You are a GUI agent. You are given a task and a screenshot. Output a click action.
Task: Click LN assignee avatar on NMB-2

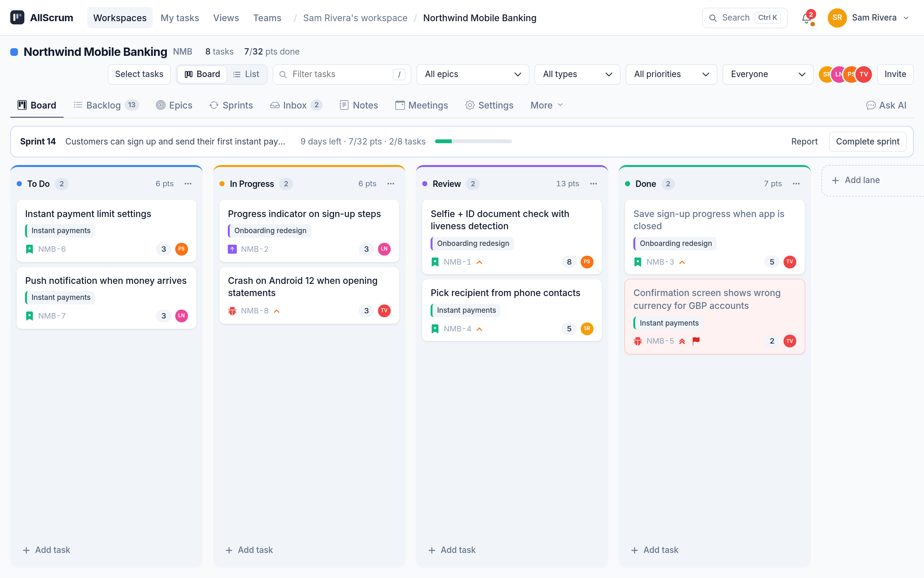pos(384,249)
